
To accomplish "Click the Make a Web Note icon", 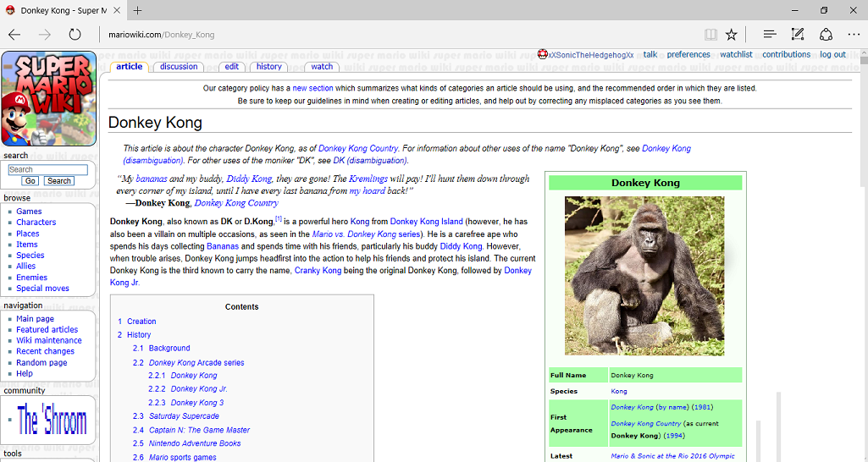I will (797, 35).
